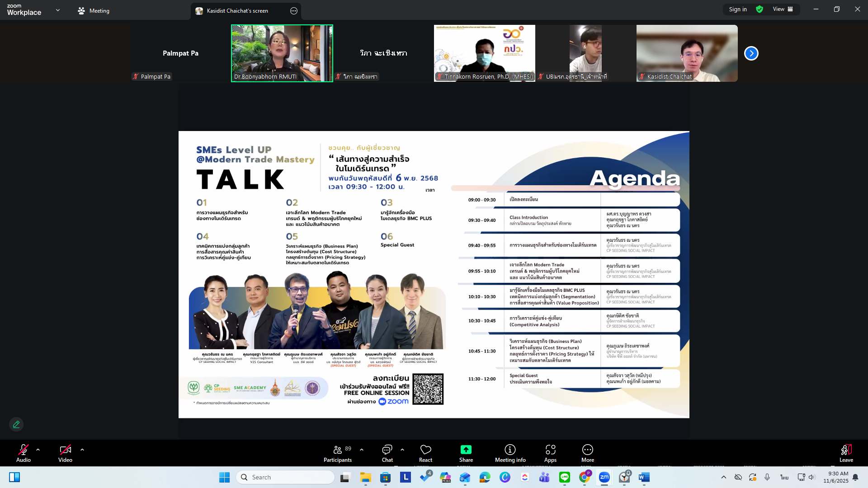
Task: Open the View layout menu
Action: [783, 9]
